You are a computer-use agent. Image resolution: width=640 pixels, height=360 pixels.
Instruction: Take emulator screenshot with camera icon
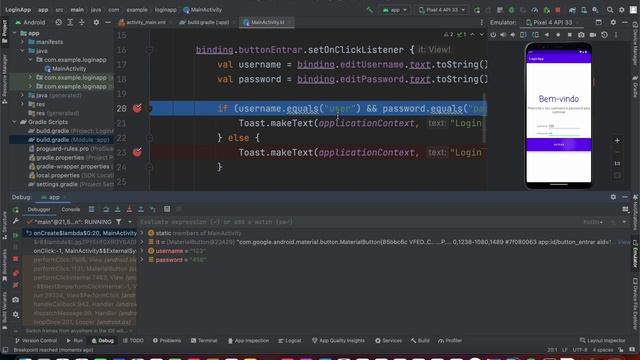tap(581, 35)
